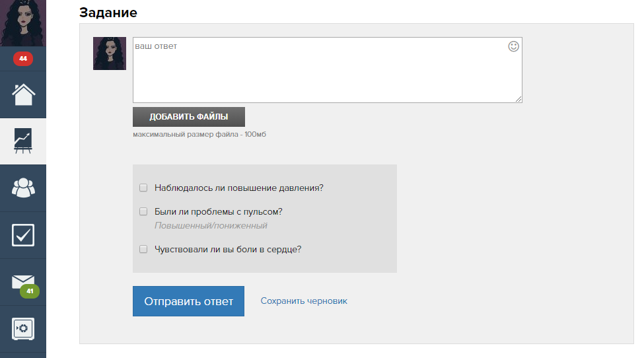Open the emoji smiley picker
Viewport: 644px width, 358px height.
[x=513, y=46]
